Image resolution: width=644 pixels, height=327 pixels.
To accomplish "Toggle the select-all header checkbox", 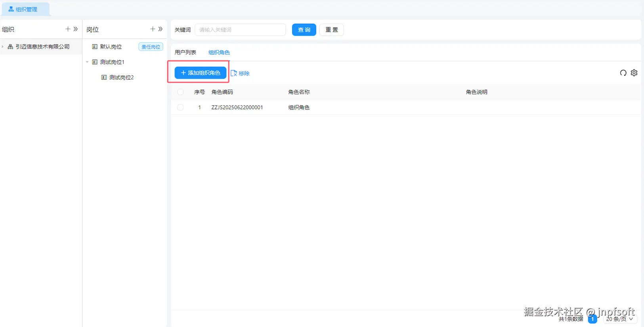I will pyautogui.click(x=180, y=92).
